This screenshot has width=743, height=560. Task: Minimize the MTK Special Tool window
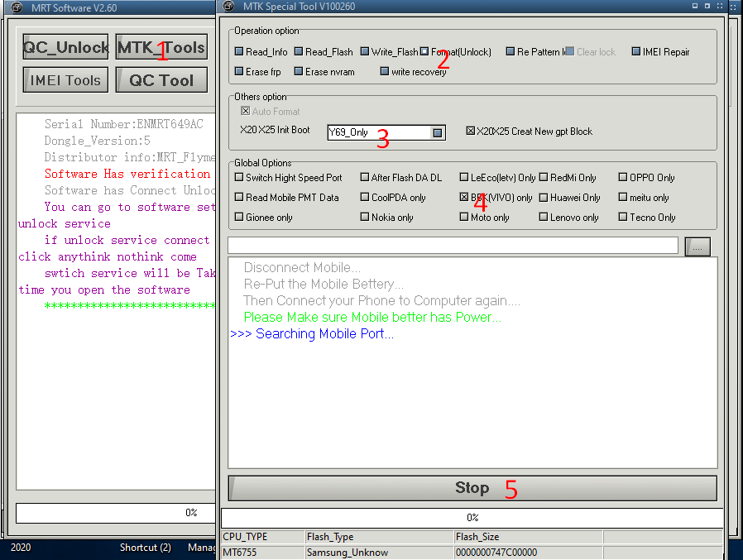[x=695, y=6]
